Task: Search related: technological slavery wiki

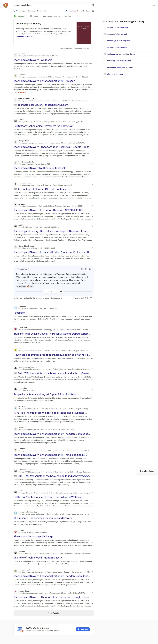Action: click(x=129, y=47)
